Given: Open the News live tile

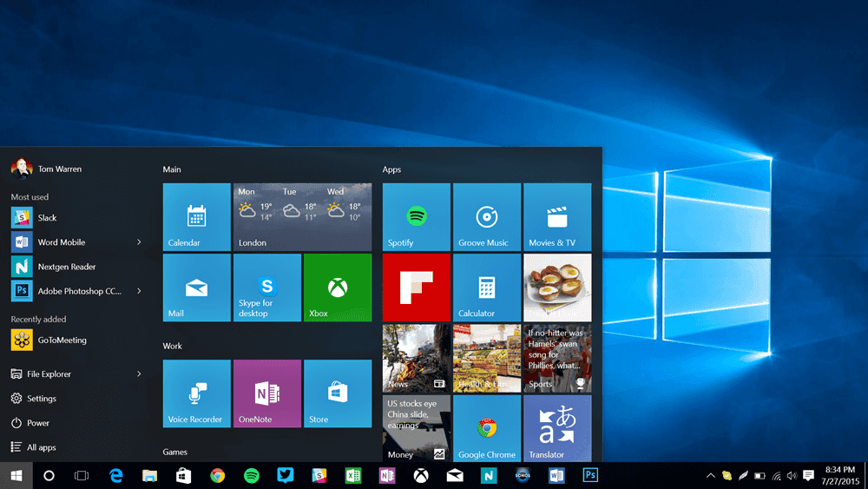Looking at the screenshot, I should point(417,359).
